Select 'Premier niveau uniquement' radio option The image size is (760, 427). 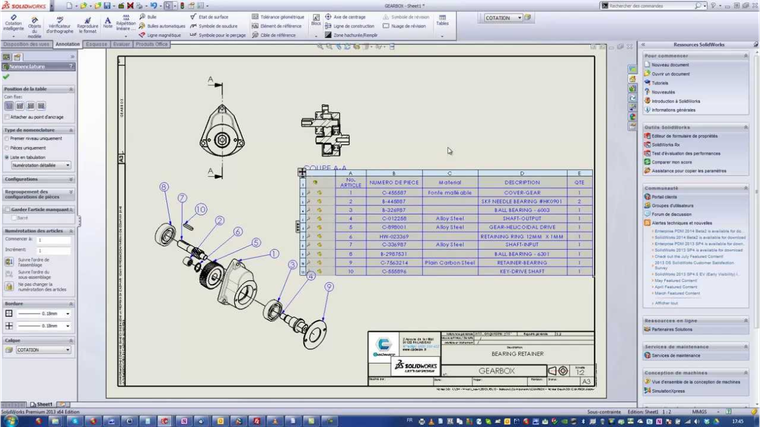point(7,139)
